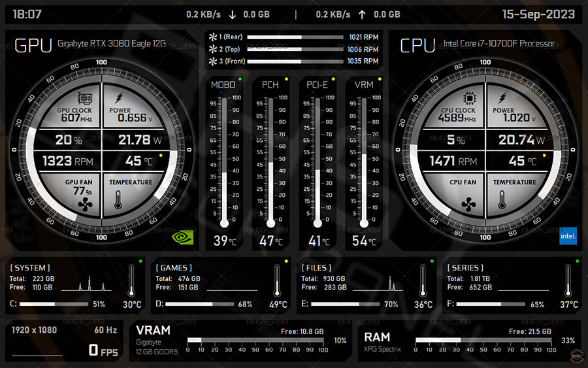Click the GPU card icon above GPU CLOCK

[x=85, y=99]
